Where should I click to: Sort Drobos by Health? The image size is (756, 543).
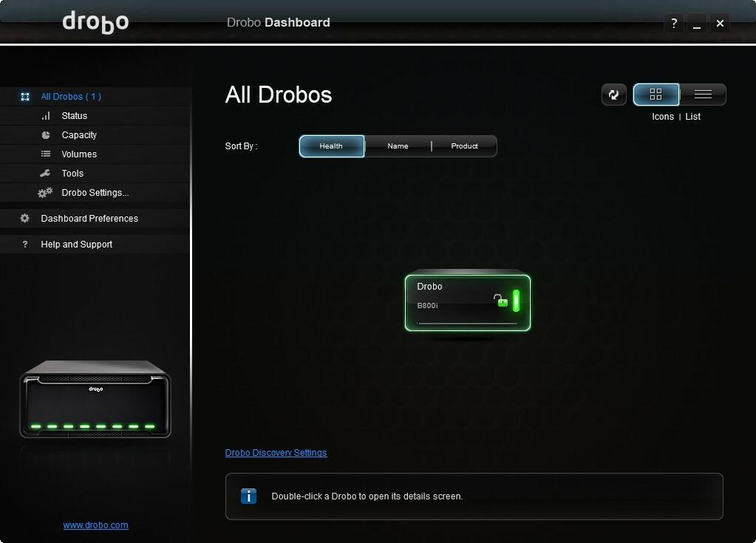pyautogui.click(x=332, y=146)
